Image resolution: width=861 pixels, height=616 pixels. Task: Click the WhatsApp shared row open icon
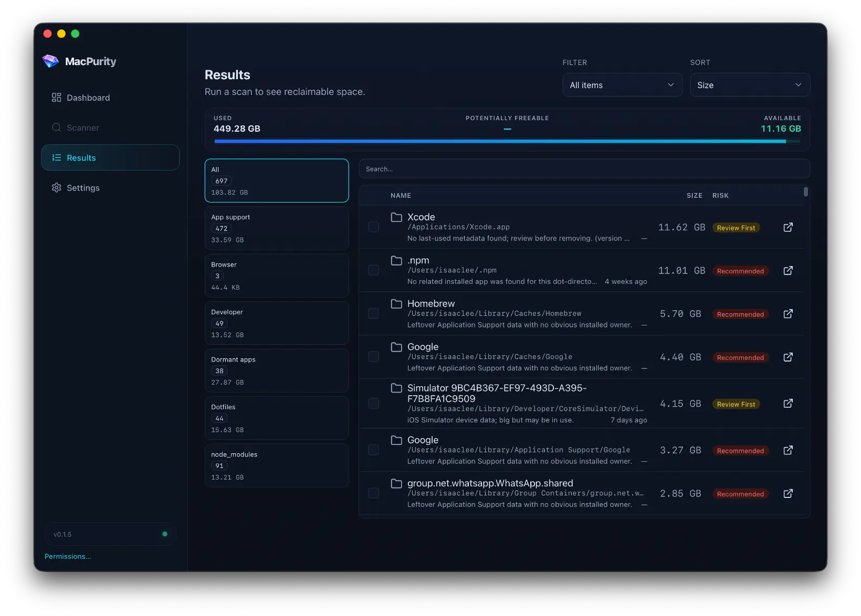788,493
